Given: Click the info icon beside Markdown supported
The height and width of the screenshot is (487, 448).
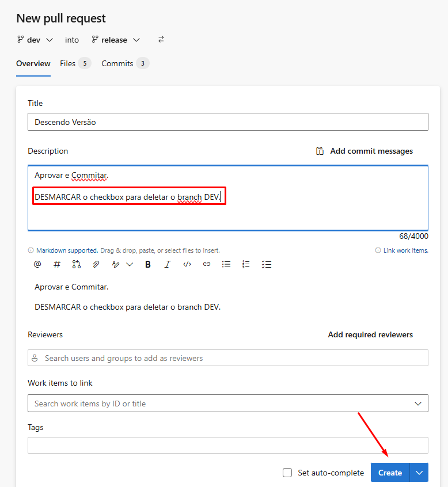Looking at the screenshot, I should pyautogui.click(x=31, y=250).
